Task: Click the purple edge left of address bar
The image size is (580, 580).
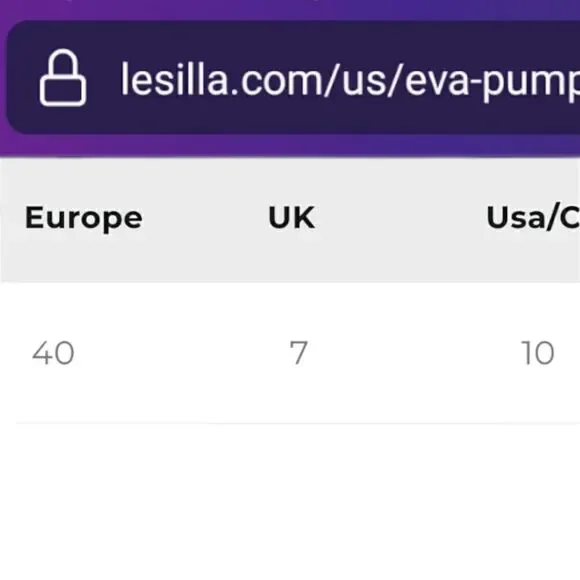Action: [3, 78]
